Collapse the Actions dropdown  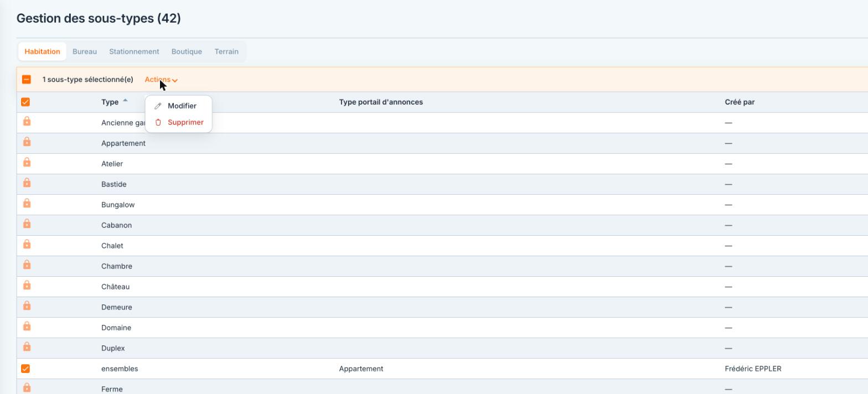coord(161,80)
